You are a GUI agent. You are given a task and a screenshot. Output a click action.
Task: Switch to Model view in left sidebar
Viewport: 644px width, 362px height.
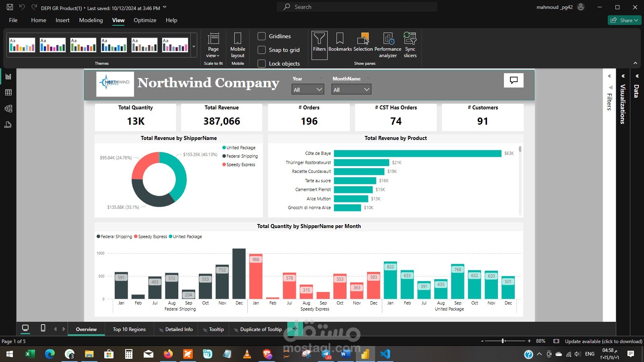pos(8,109)
